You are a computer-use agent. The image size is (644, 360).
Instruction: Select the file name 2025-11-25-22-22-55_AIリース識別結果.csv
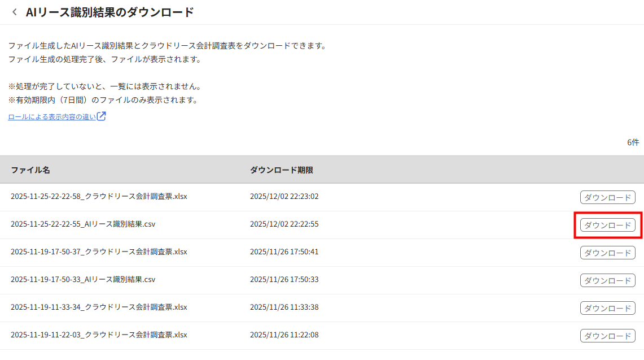tap(83, 224)
